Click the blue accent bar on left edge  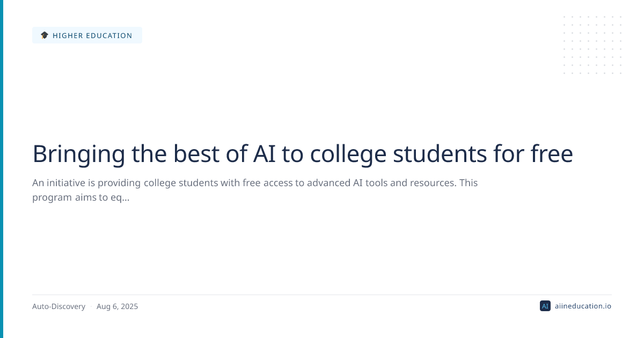[2, 169]
